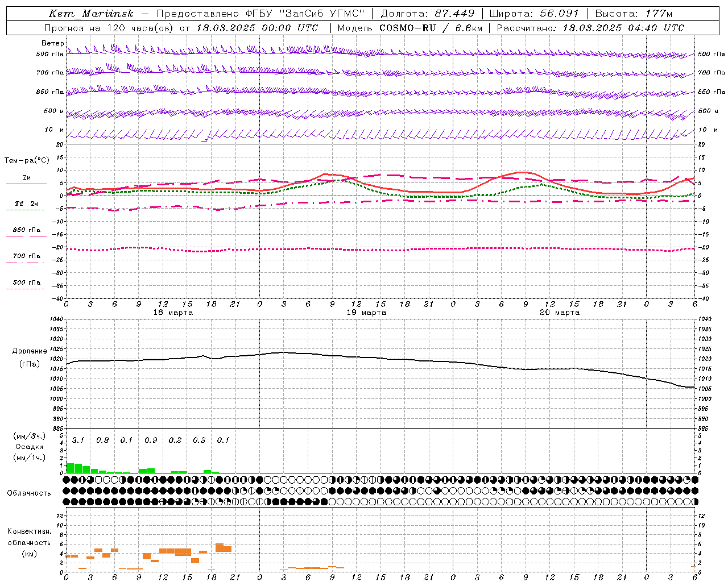
Task: Click the 0.3 precipitation total
Action: (199, 440)
